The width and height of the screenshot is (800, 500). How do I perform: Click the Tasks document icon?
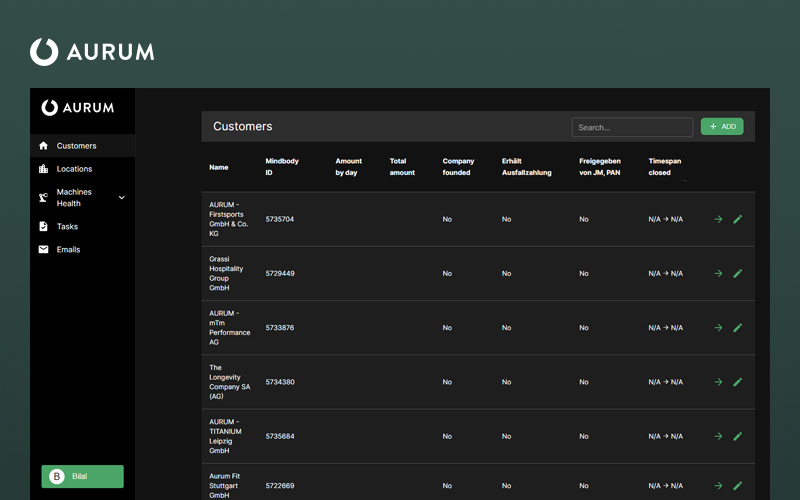pos(43,226)
